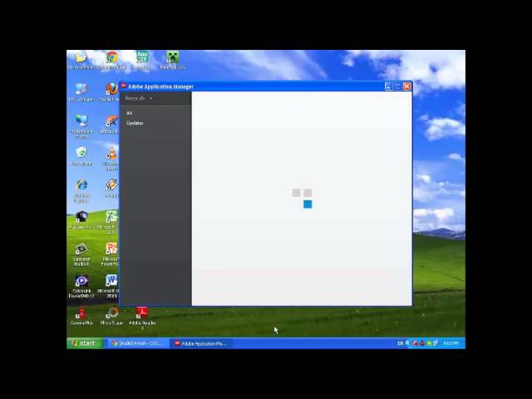Open the hao123 desktop shortcut
This screenshot has height=399, width=532.
coord(142,61)
